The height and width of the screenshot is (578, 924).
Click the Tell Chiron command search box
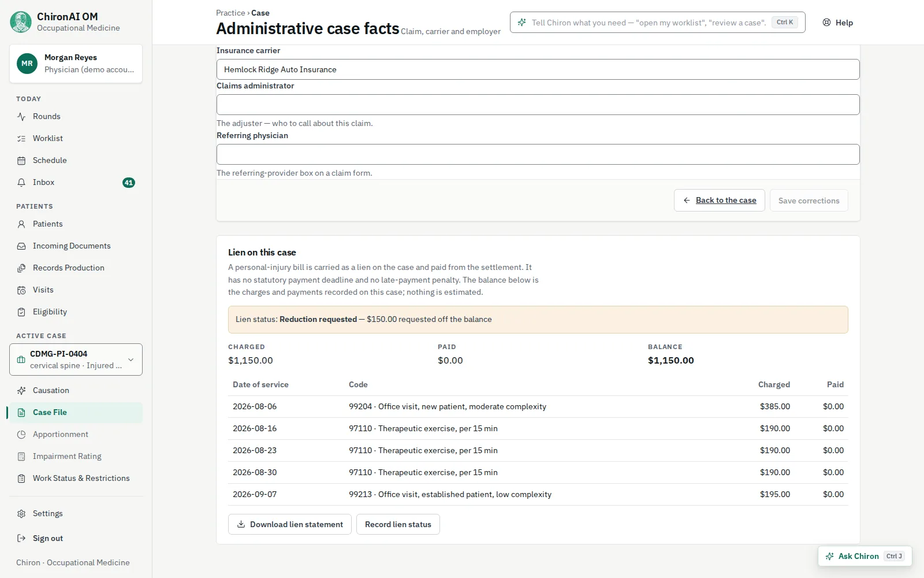coord(657,23)
